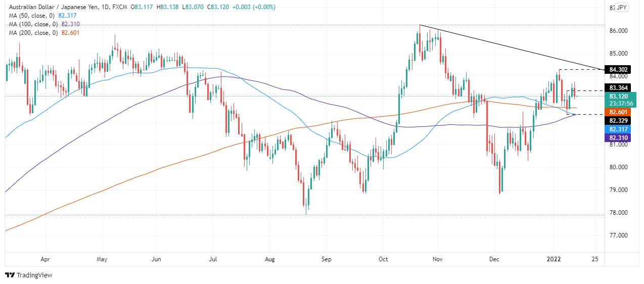Select the black 82.329 price label

pyautogui.click(x=619, y=121)
